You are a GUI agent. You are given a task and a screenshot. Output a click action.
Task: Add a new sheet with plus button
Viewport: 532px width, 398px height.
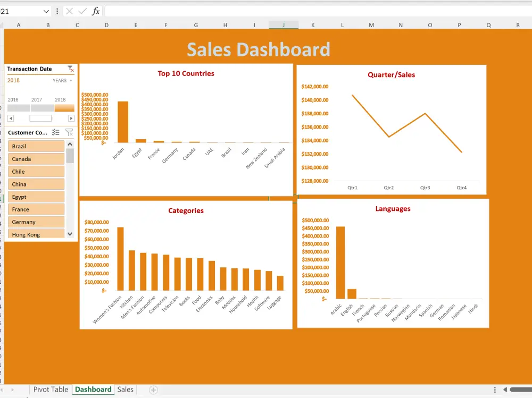coord(153,390)
